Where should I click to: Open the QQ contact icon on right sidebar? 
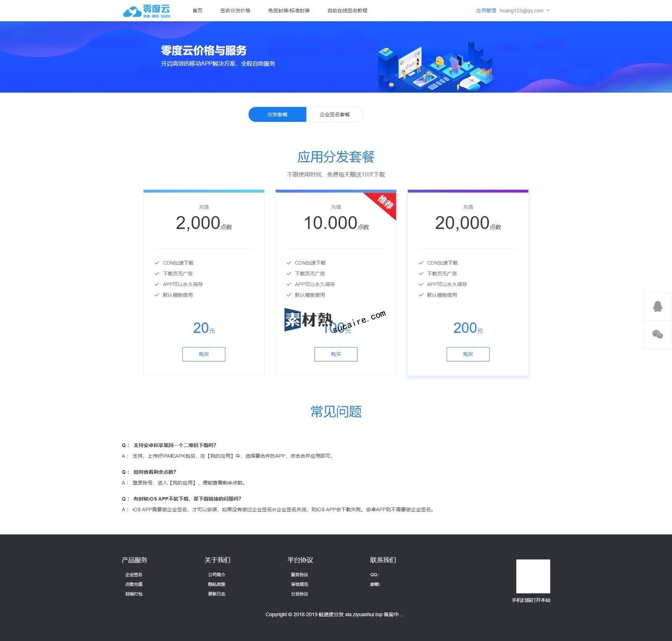click(657, 306)
